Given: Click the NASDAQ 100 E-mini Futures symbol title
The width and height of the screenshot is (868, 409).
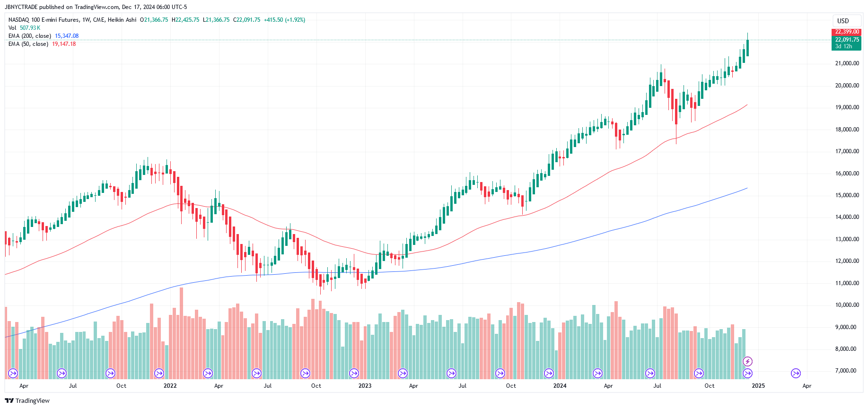Looking at the screenshot, I should click(x=45, y=20).
